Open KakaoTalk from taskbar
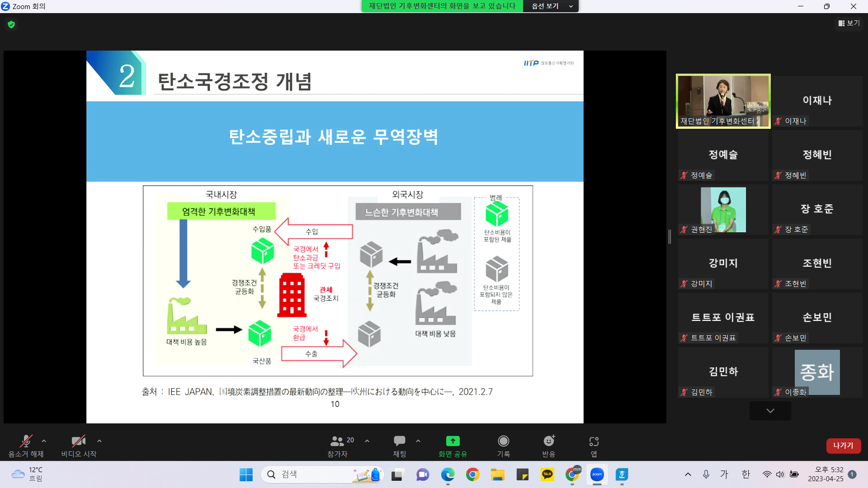Viewport: 868px width, 488px height. tap(547, 474)
